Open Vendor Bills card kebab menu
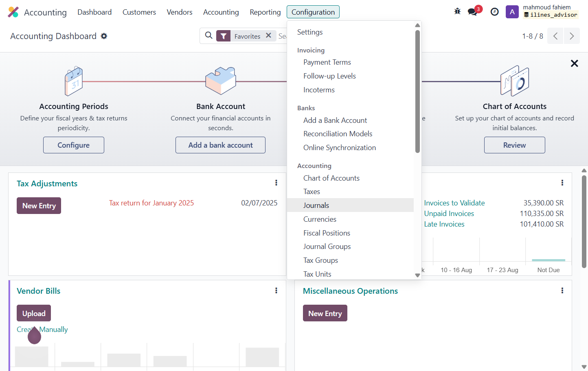The width and height of the screenshot is (588, 371). coord(276,290)
